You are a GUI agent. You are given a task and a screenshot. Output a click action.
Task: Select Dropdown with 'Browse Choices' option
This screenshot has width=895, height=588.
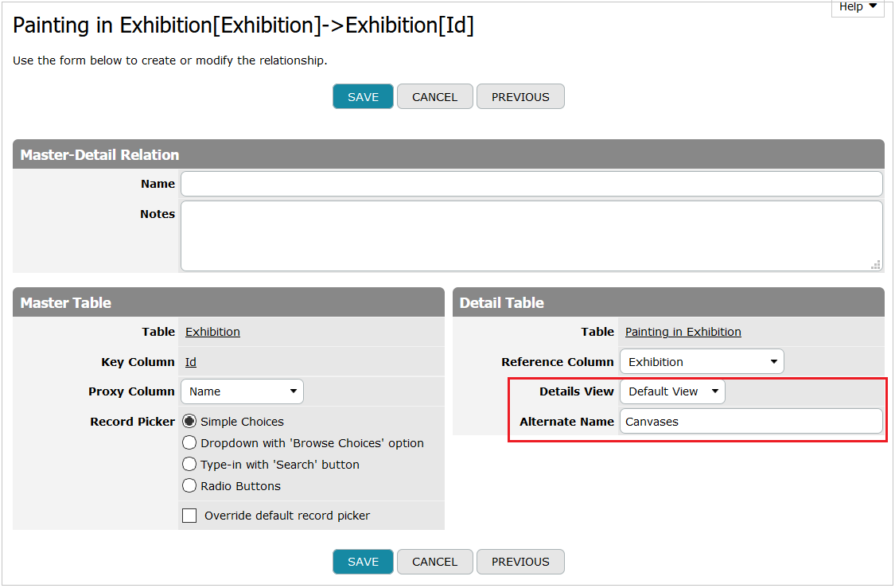point(189,443)
